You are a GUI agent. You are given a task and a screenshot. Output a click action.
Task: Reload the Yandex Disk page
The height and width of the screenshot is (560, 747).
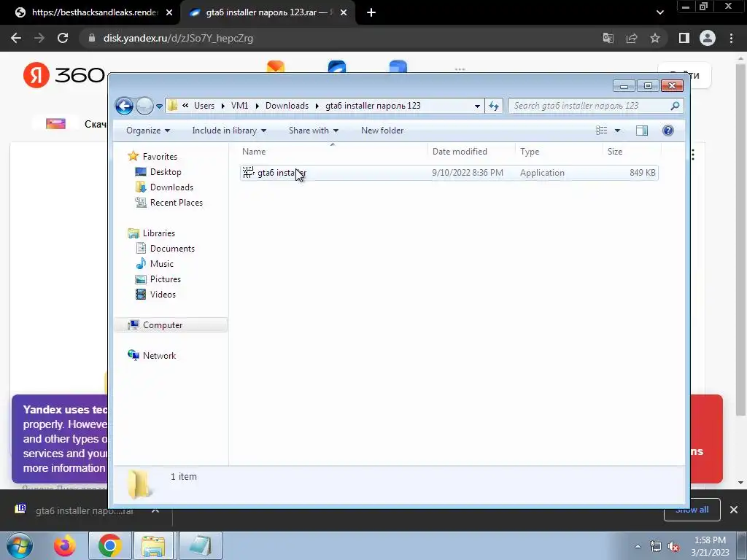pyautogui.click(x=63, y=38)
